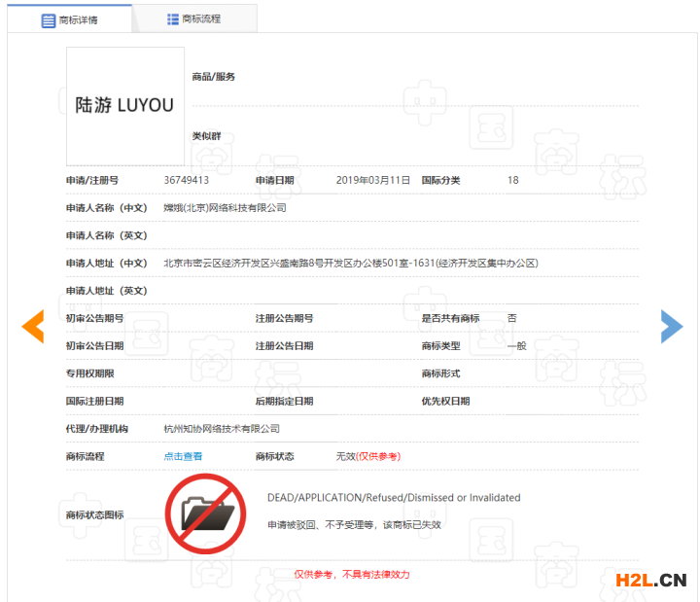The width and height of the screenshot is (700, 602).
Task: Click the list icon beside 商标流程
Action: [x=173, y=19]
